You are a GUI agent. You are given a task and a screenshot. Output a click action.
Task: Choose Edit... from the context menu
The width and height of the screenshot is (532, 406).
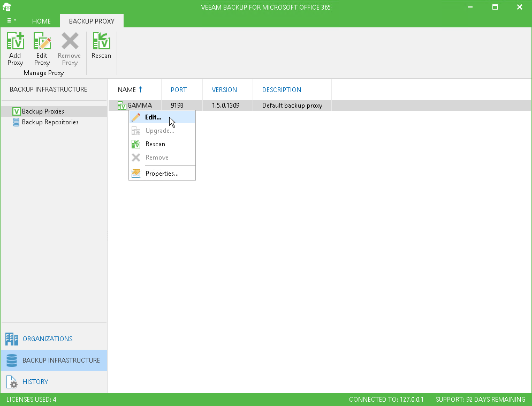coord(162,117)
